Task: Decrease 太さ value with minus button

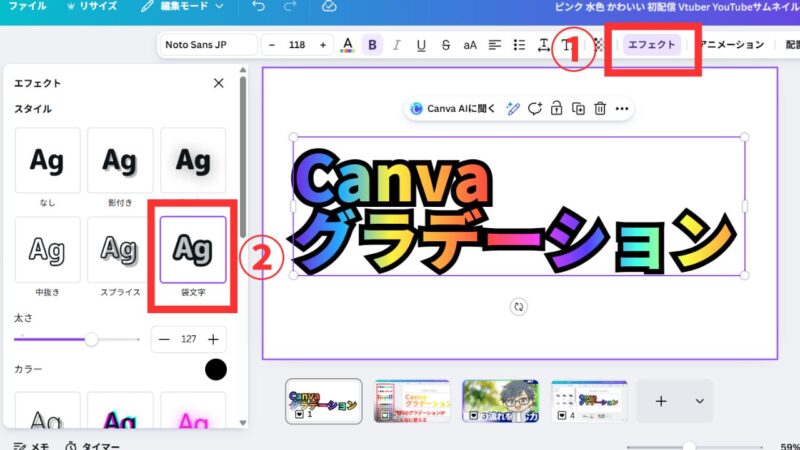Action: coord(164,339)
